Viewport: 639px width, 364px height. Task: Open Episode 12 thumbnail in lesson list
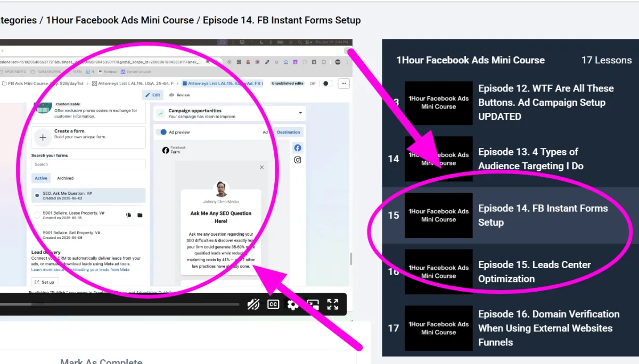pos(439,103)
